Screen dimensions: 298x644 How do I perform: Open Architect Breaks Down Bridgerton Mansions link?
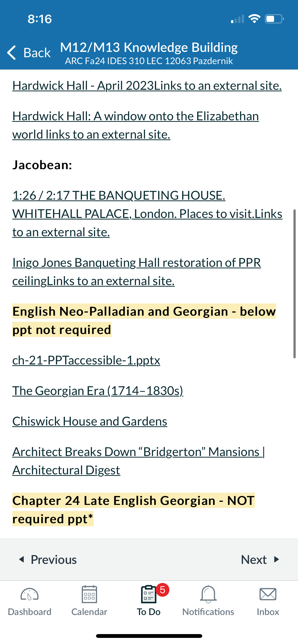click(x=139, y=461)
